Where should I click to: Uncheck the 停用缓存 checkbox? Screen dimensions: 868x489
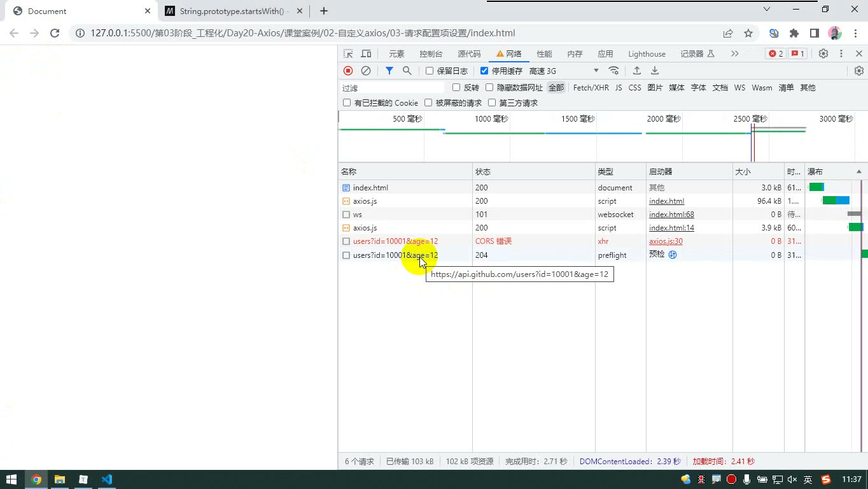(x=484, y=71)
